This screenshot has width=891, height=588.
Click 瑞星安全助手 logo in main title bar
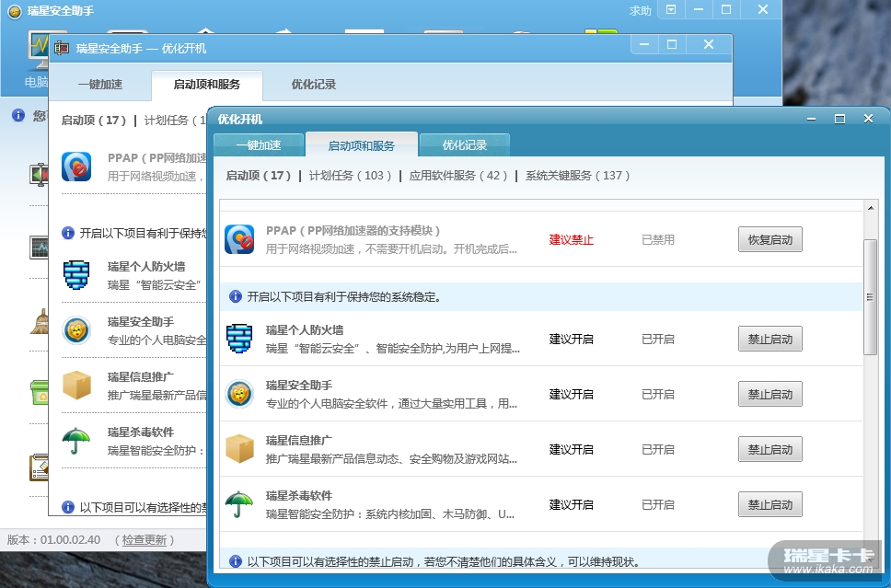pos(14,11)
